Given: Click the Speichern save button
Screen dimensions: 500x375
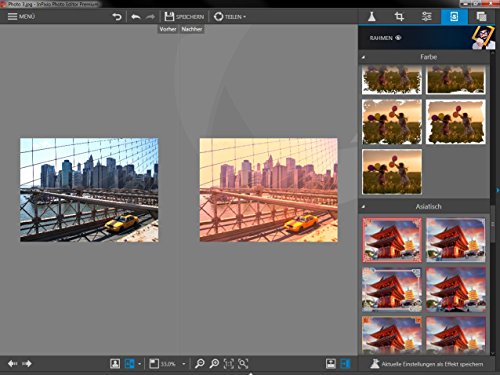Looking at the screenshot, I should click(x=184, y=16).
